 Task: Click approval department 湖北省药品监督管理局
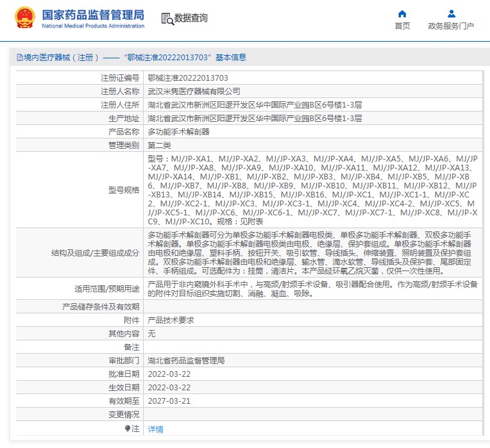186,361
